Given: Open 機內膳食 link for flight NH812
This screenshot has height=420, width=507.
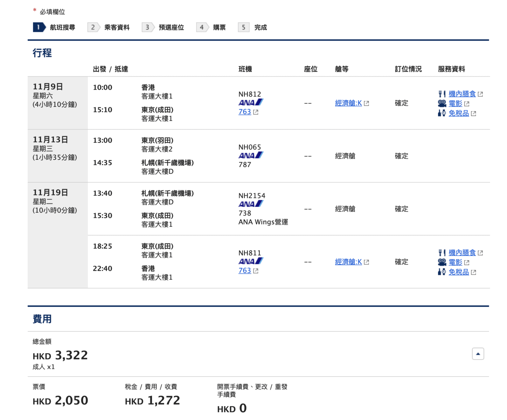Looking at the screenshot, I should (462, 94).
